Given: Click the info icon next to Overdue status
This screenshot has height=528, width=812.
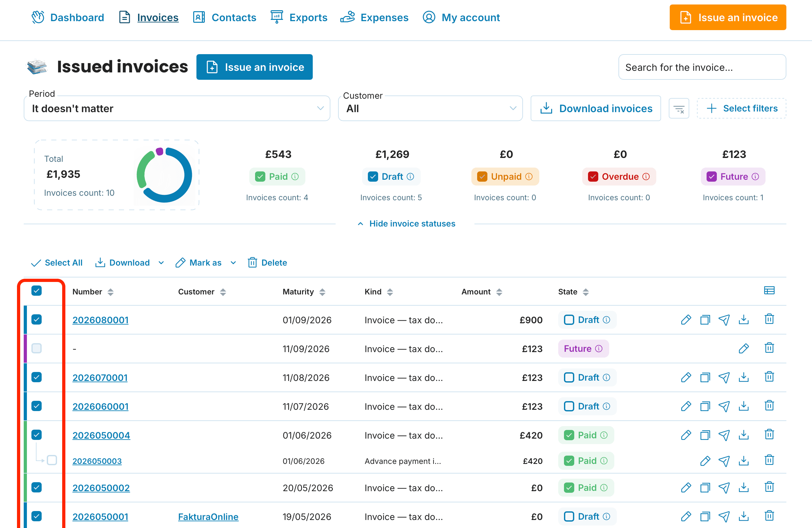Looking at the screenshot, I should (x=646, y=177).
